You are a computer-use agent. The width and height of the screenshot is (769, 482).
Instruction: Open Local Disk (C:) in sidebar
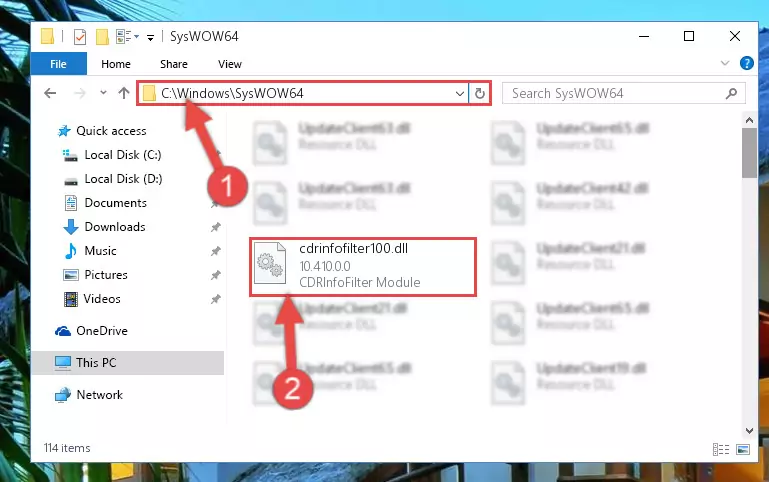tap(123, 155)
